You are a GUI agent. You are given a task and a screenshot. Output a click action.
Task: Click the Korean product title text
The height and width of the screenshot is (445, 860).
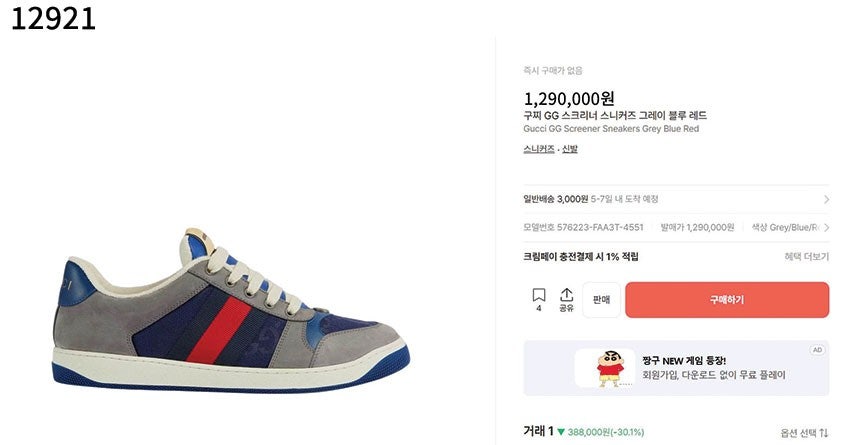click(615, 115)
